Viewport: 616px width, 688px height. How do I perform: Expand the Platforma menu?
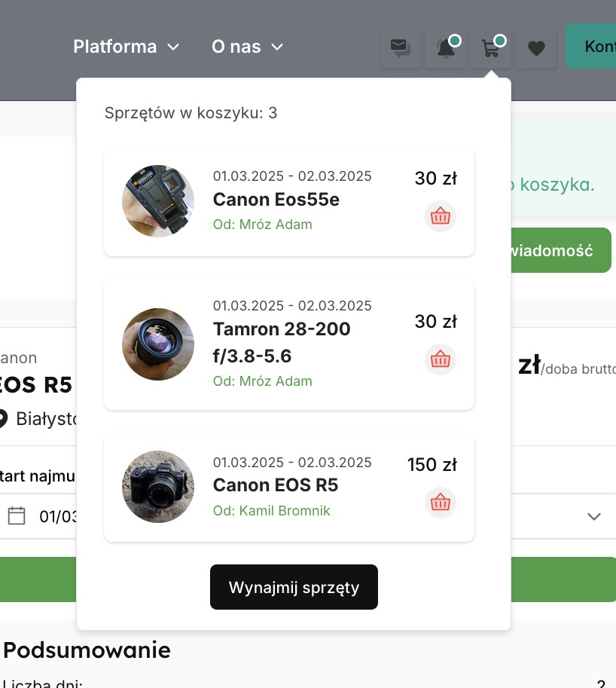click(127, 47)
